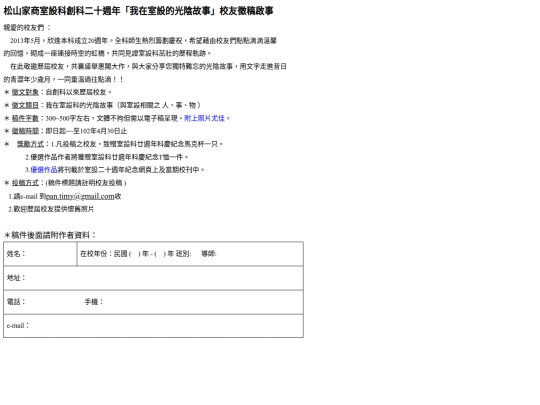Click the line starting 的青澀年少歲月
Screen dimensions: 540x405
[x=63, y=79]
